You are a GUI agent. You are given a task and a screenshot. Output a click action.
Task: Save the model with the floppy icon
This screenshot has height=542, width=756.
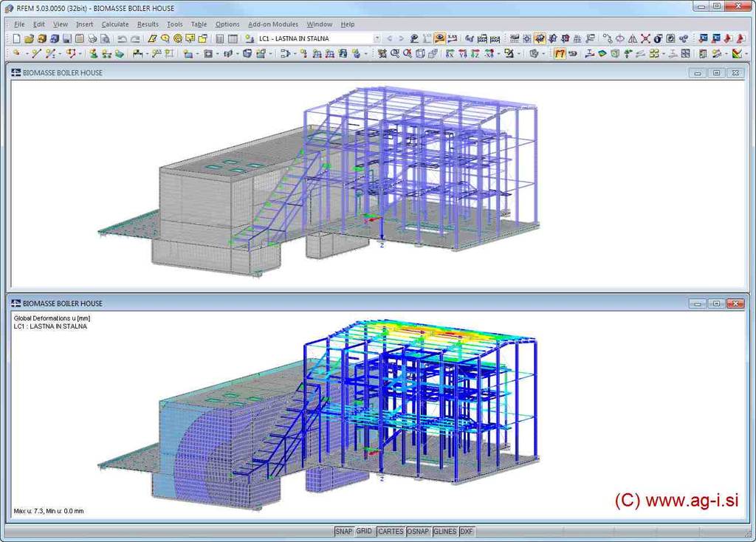tap(66, 38)
